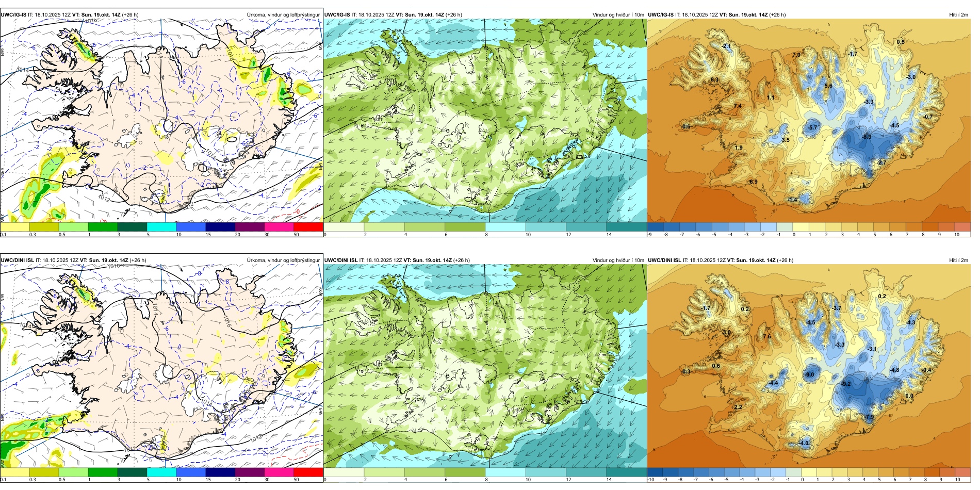The width and height of the screenshot is (980, 490).
Task: Click the IG-IS precipitation panel header with valid time
Action: click(x=70, y=15)
